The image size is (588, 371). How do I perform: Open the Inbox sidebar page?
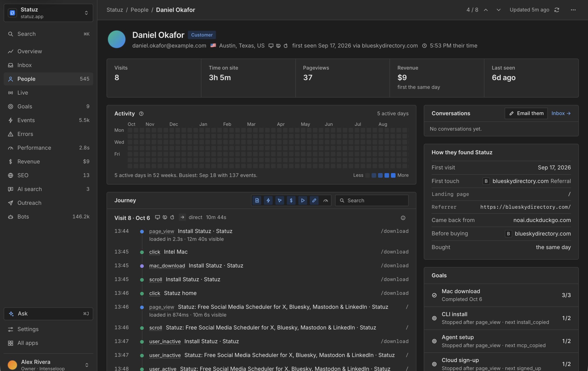48,65
